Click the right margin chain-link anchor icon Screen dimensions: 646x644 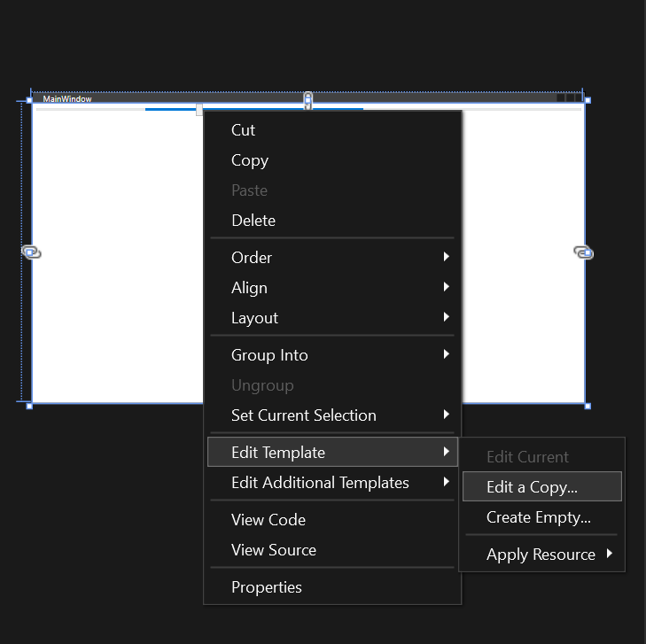584,252
